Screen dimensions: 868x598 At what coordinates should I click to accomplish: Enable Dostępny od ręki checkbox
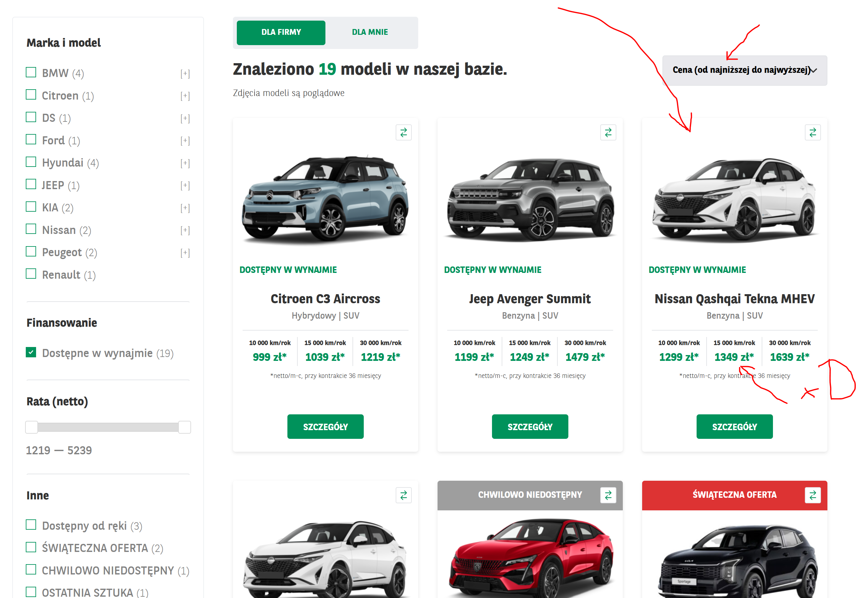(31, 525)
